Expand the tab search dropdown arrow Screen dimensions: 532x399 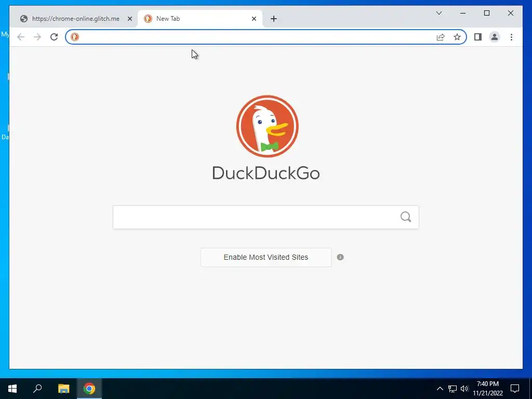(x=439, y=13)
